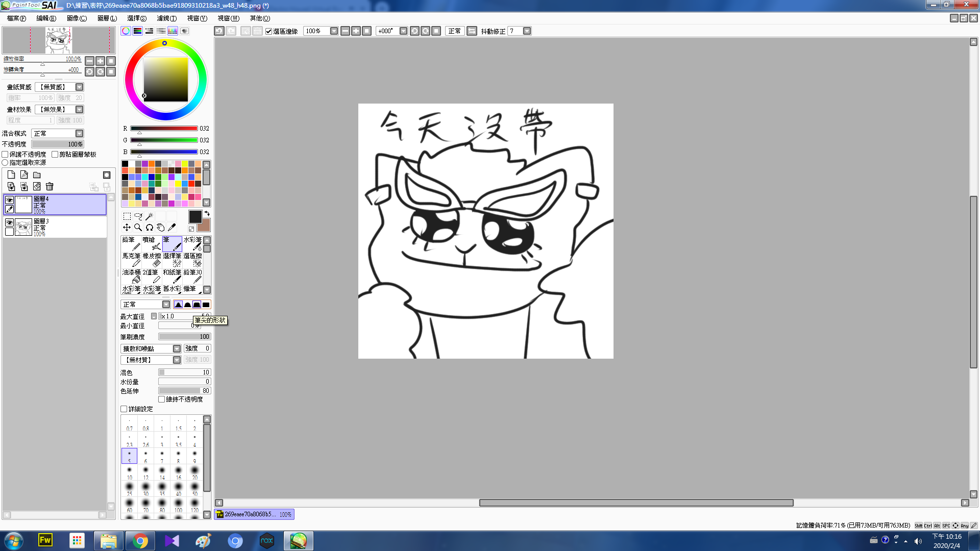The height and width of the screenshot is (551, 980).
Task: Enable 保護不透明度 checkbox
Action: [5, 154]
